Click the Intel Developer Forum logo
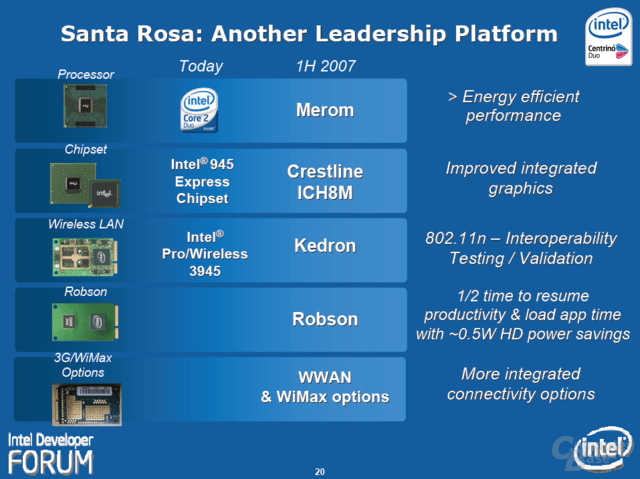The image size is (640, 479). (x=51, y=454)
